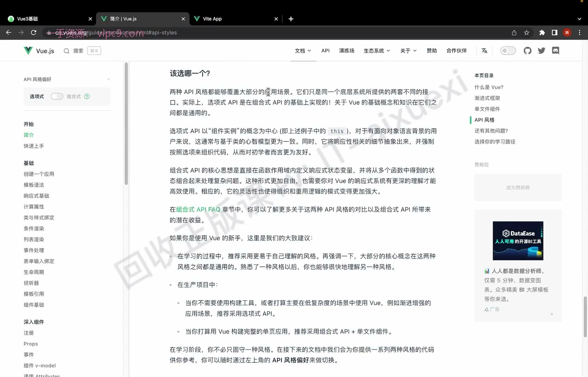Follow the 组合式 API FAQ link
588x377 pixels.
pyautogui.click(x=198, y=209)
